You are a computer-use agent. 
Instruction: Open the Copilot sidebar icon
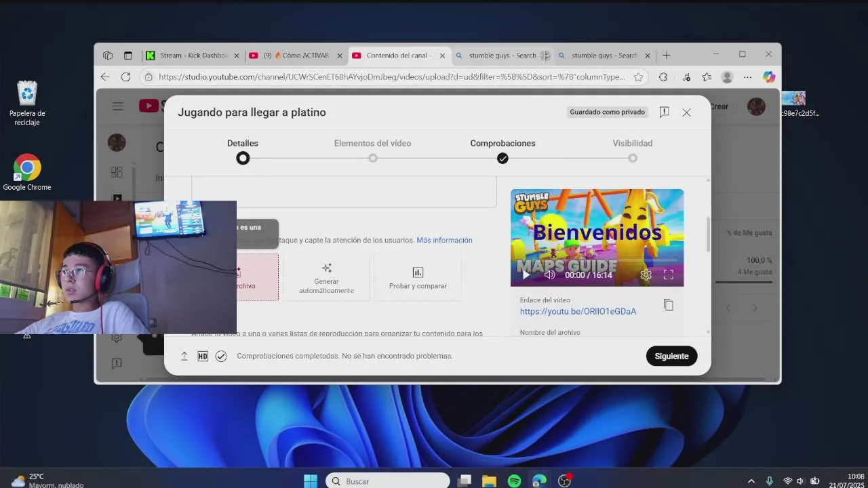pos(769,77)
